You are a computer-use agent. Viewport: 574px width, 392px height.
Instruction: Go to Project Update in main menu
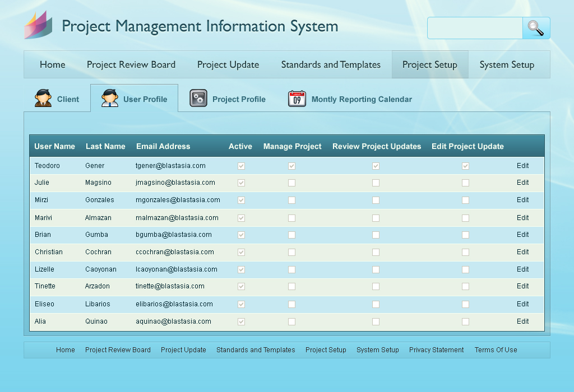click(x=228, y=65)
